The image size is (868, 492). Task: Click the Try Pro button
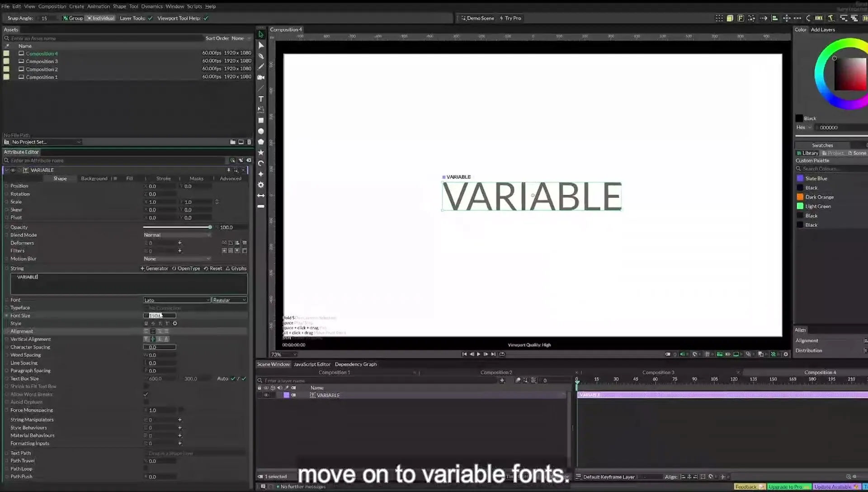pos(510,18)
